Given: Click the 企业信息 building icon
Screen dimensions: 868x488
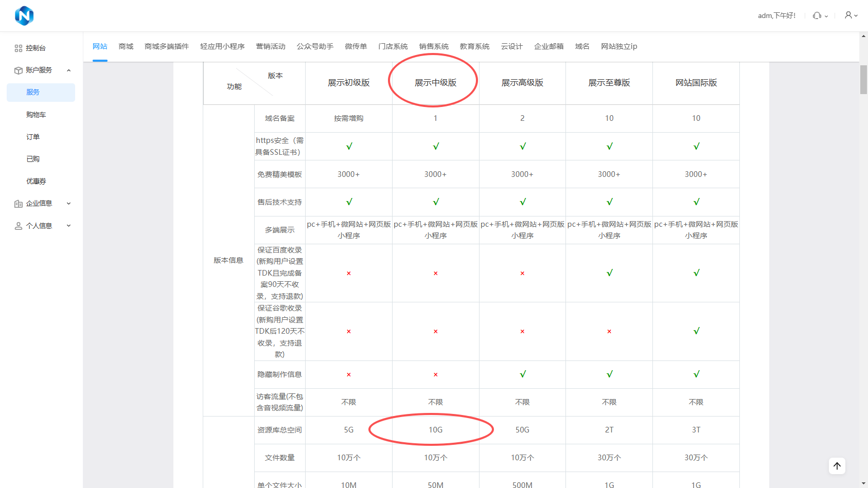Looking at the screenshot, I should pyautogui.click(x=19, y=204).
